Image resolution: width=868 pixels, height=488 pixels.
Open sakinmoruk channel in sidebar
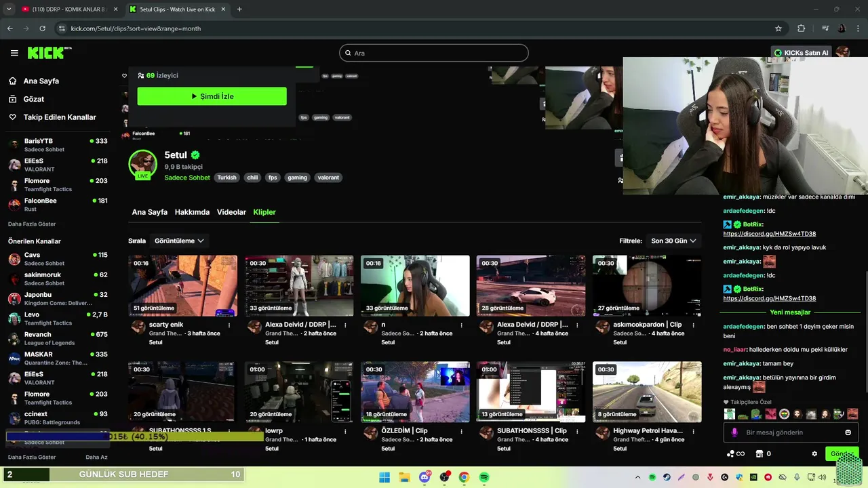click(57, 279)
